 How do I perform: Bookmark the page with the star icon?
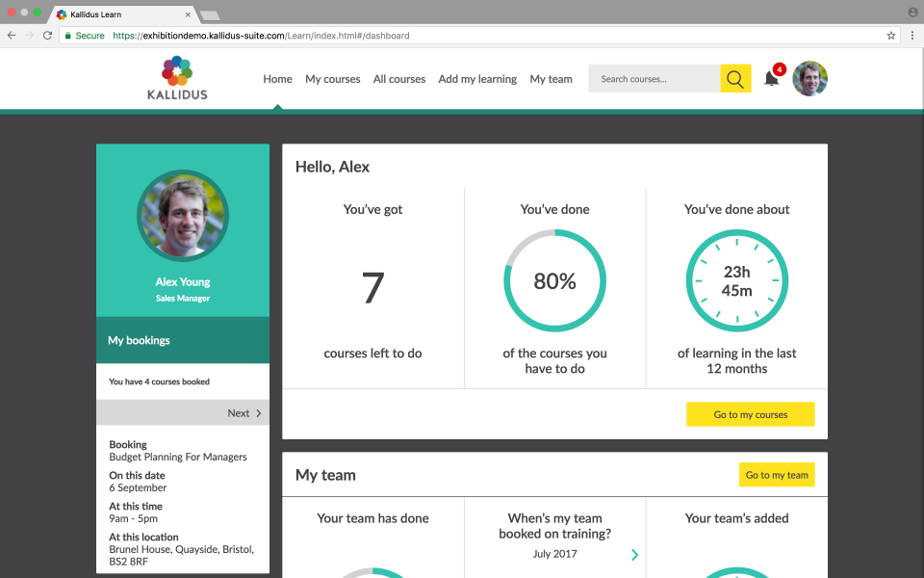pos(891,36)
